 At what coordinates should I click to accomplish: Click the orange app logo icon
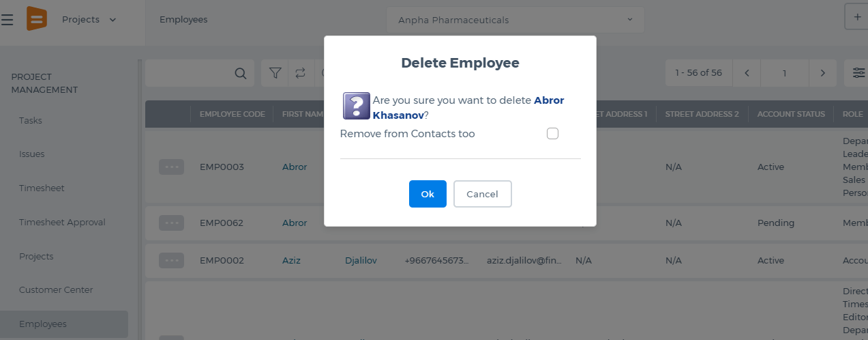[37, 18]
